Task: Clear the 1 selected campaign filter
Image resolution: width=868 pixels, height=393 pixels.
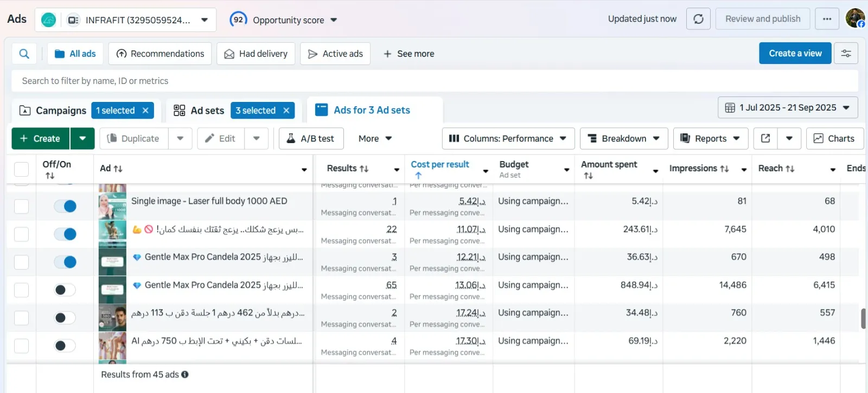Action: coord(145,111)
